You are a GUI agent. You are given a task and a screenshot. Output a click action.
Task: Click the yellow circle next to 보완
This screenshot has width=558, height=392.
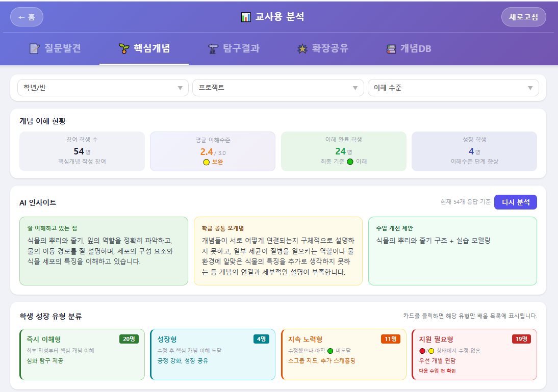tap(207, 162)
